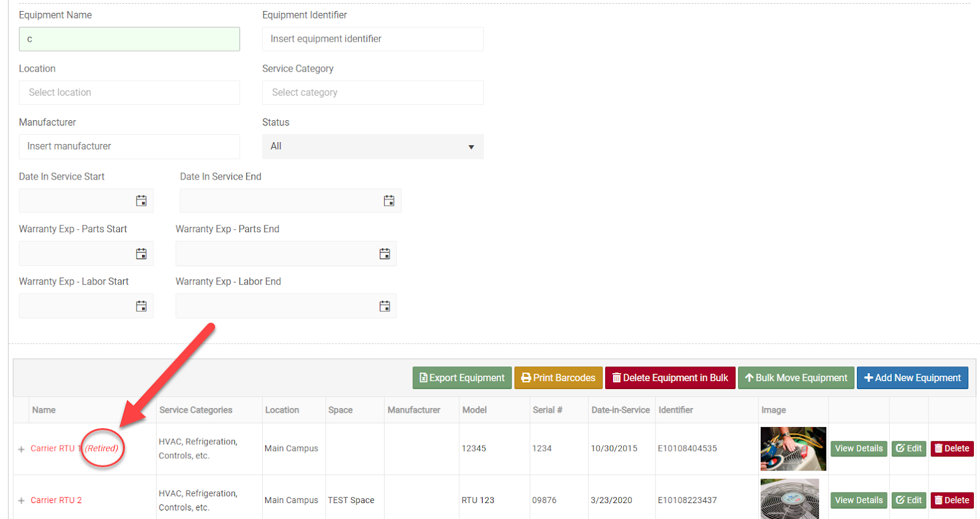Focus the Equipment Identifier input field
Screen dimensions: 980x519
(372, 39)
